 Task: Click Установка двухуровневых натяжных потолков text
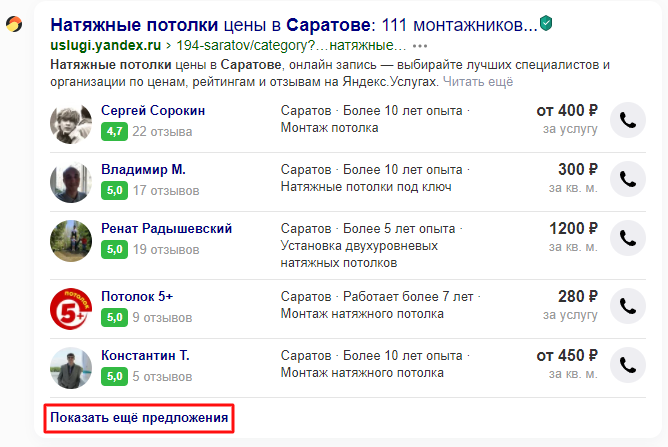click(x=359, y=254)
